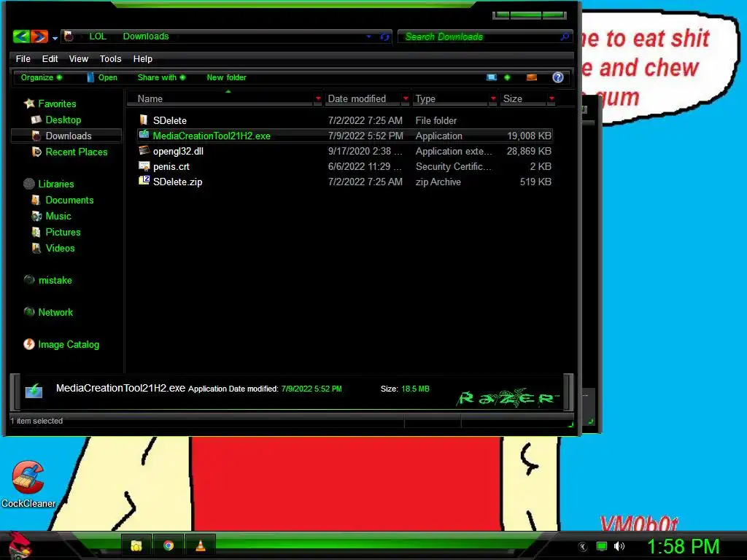The height and width of the screenshot is (560, 747).
Task: Launch Chrome from taskbar
Action: coord(169,545)
